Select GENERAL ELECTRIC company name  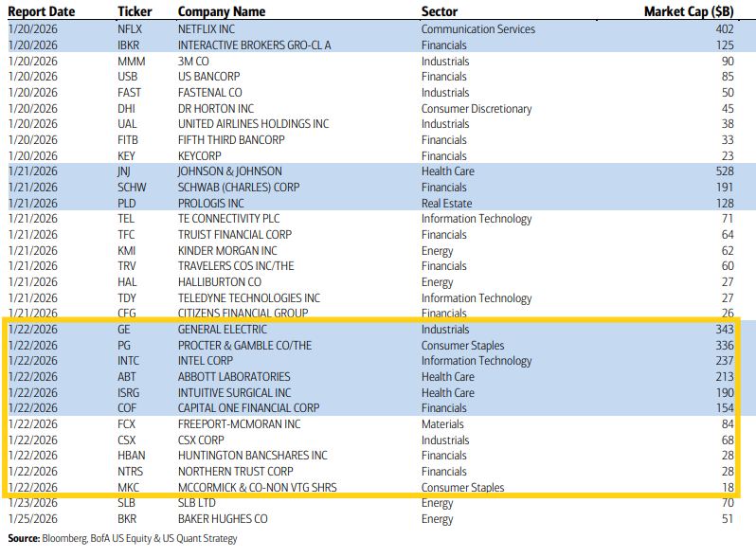[x=223, y=330]
